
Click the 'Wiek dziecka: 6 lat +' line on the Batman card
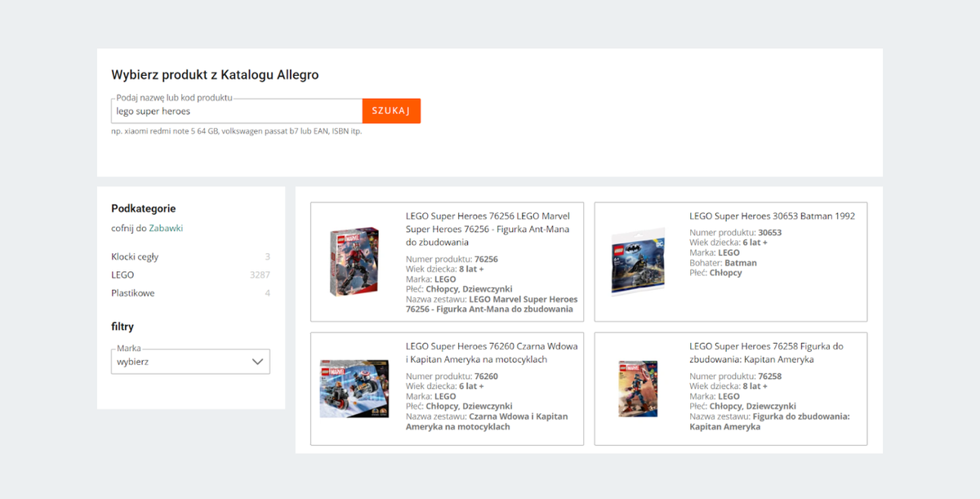point(729,243)
